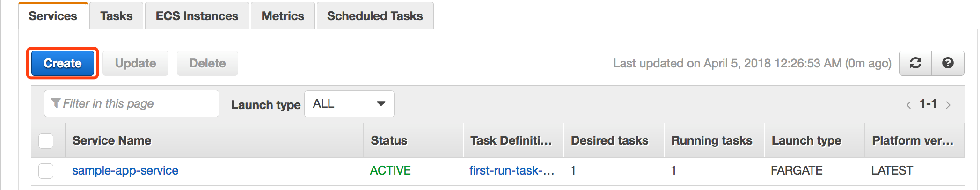Image resolution: width=980 pixels, height=190 pixels.
Task: Open the first-run-task definition link
Action: [512, 171]
